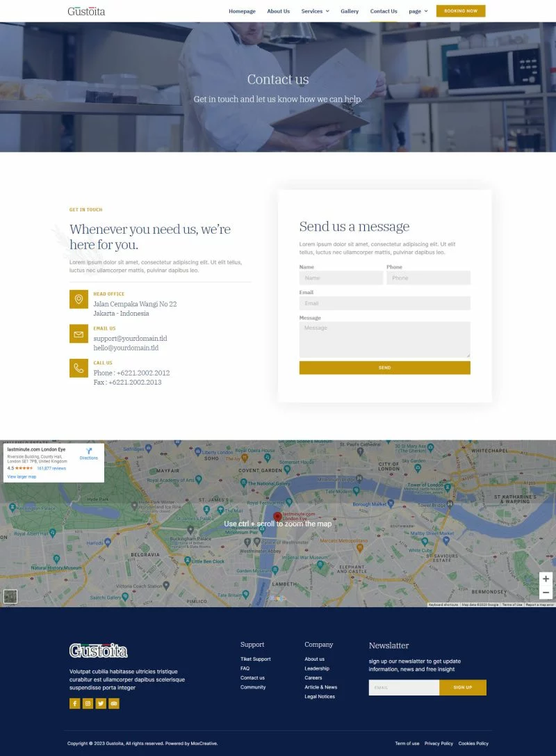Open the View larger map link
This screenshot has height=756, width=556.
click(x=22, y=476)
